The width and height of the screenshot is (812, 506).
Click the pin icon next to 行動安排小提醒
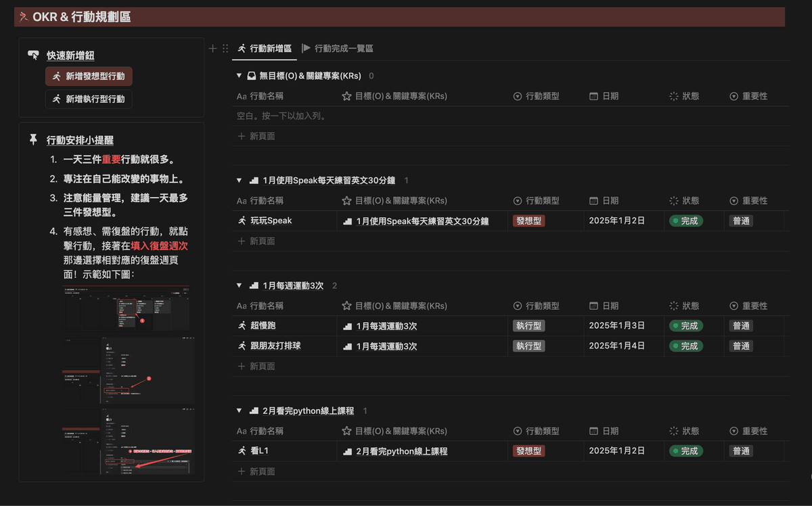click(x=33, y=140)
